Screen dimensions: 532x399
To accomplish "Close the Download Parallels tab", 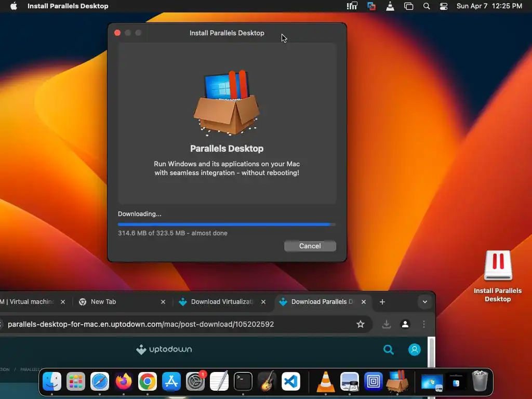I will click(363, 302).
